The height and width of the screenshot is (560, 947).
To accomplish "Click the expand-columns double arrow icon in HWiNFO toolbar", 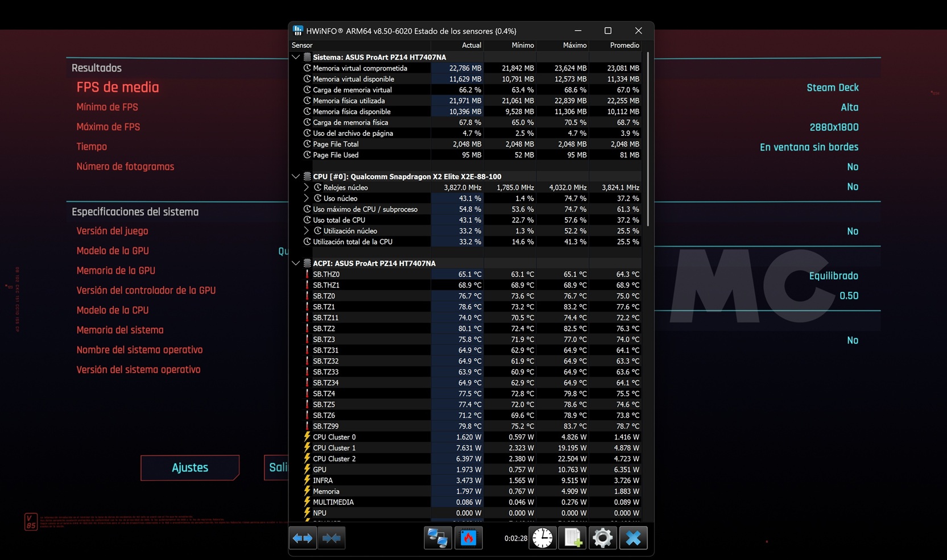I will (303, 538).
